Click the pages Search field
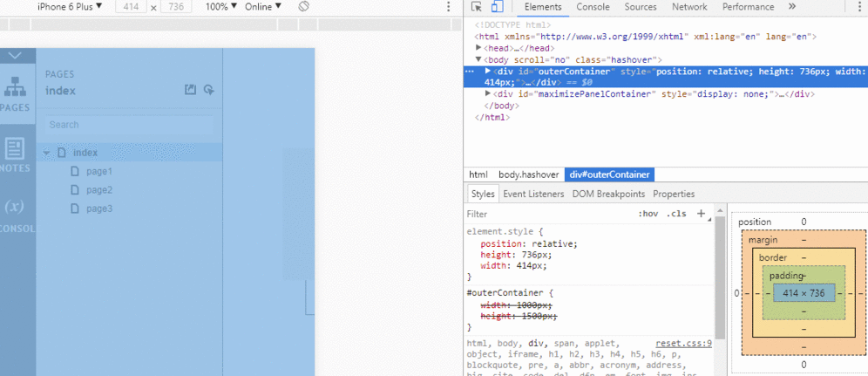 (128, 125)
